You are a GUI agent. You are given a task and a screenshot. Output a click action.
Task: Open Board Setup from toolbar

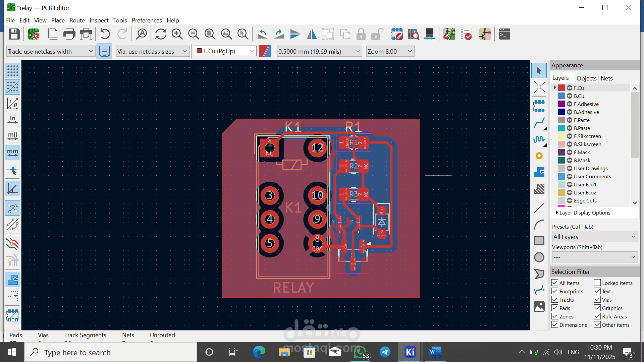[x=34, y=34]
